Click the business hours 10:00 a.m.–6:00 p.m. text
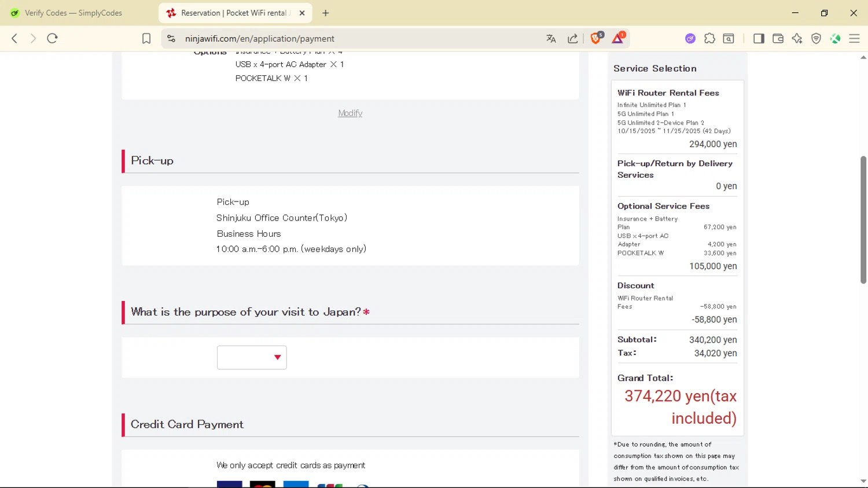This screenshot has height=488, width=868. [292, 249]
